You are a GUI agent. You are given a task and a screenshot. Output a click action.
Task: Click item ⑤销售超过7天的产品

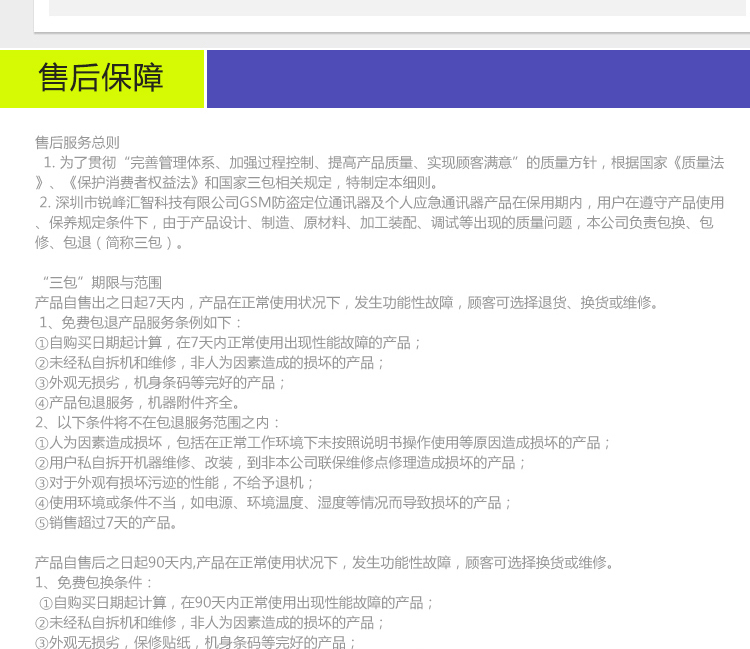click(106, 522)
